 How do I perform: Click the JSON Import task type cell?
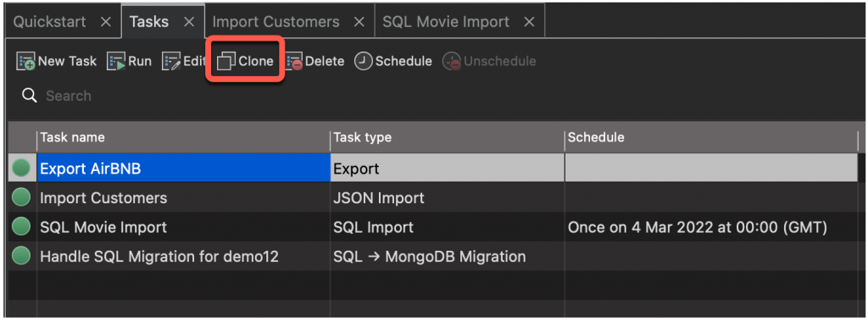(448, 197)
